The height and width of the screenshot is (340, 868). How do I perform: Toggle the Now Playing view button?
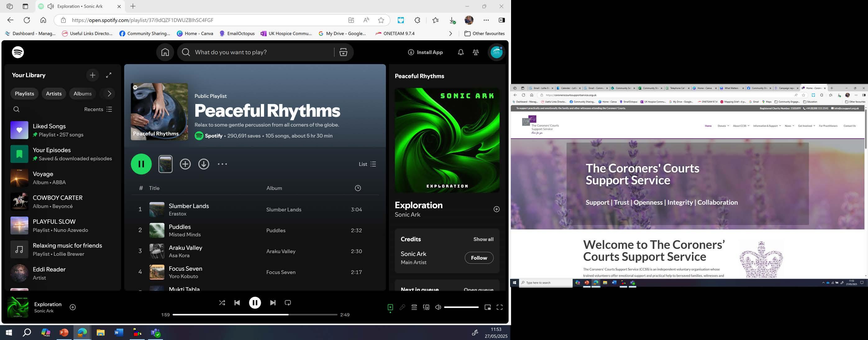390,307
